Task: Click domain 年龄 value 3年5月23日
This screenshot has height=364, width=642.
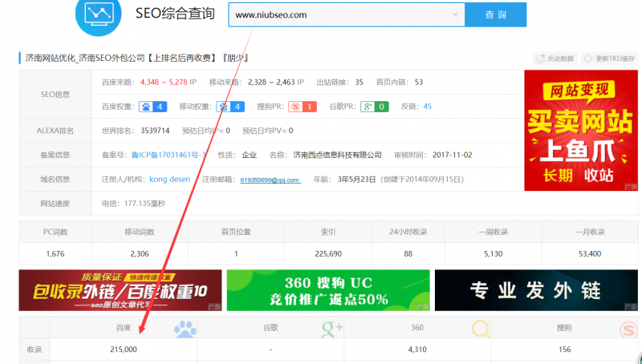Action: (x=356, y=179)
